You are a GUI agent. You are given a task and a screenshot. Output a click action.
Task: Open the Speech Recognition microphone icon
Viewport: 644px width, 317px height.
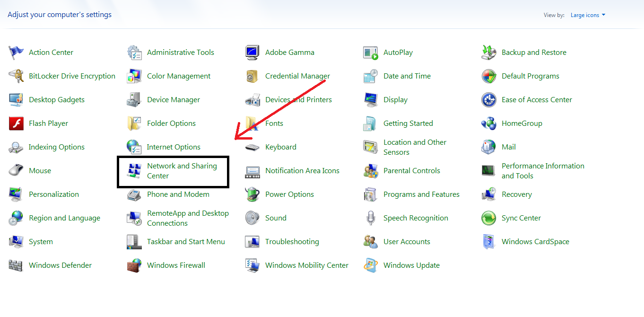click(x=371, y=218)
